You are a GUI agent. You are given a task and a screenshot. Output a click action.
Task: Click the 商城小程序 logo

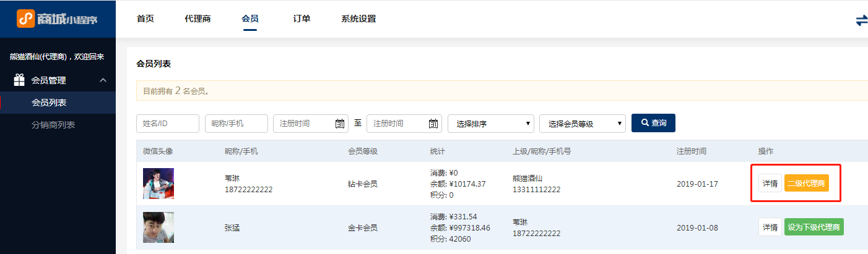57,19
